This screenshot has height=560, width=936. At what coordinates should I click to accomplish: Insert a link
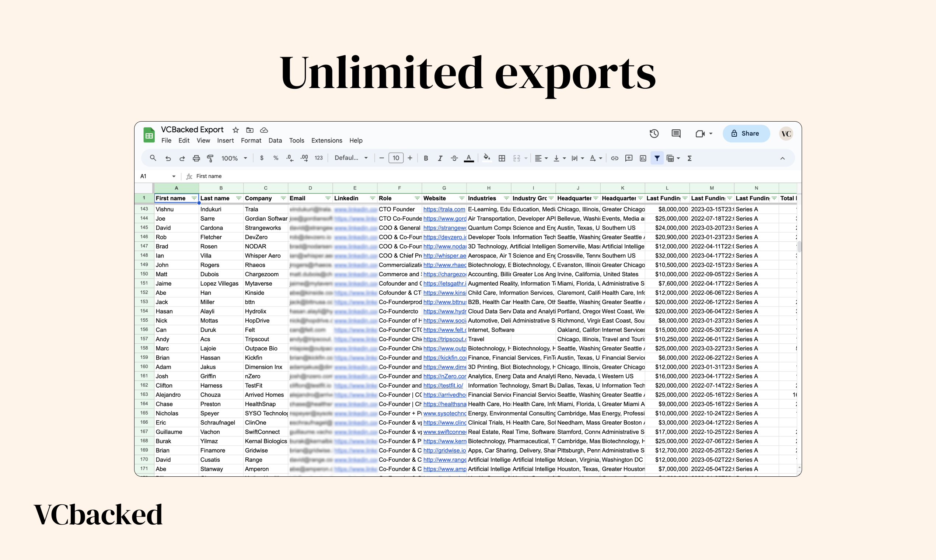pyautogui.click(x=614, y=158)
